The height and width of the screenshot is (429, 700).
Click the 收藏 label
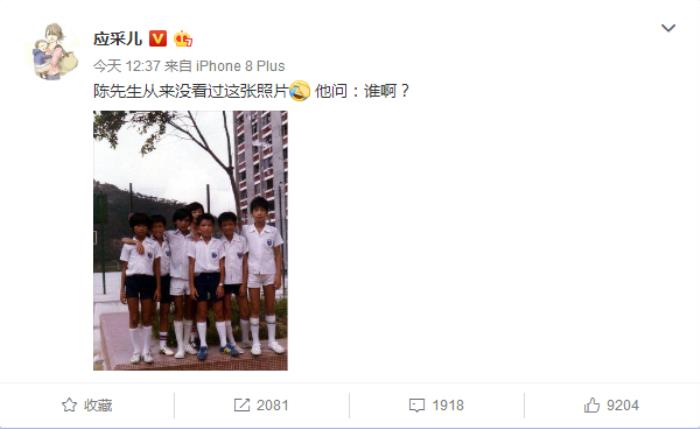(98, 405)
